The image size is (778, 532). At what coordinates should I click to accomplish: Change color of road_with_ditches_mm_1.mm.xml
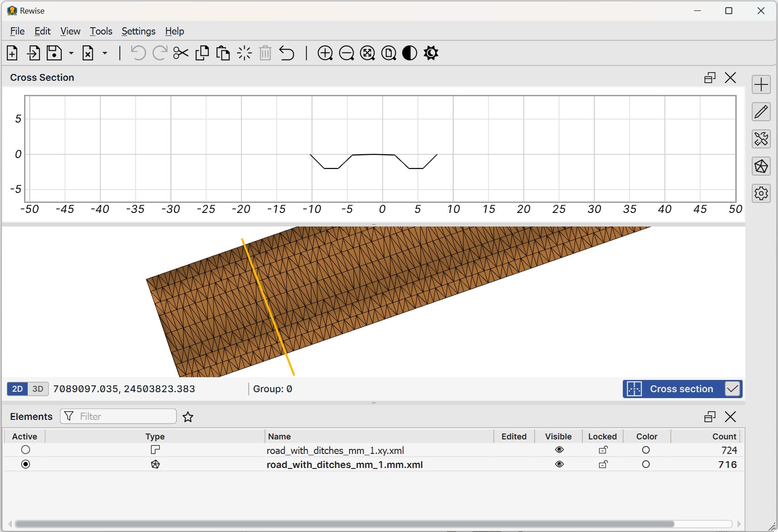646,464
